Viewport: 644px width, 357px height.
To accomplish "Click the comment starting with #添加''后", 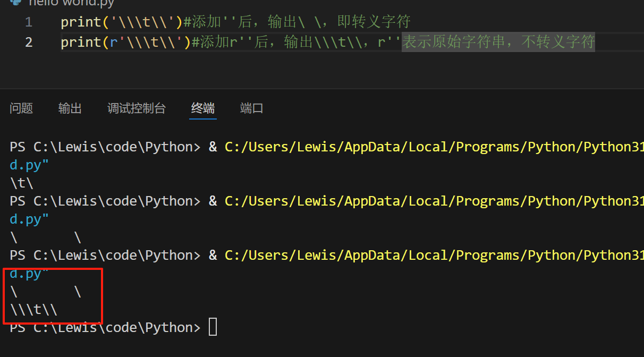I will click(296, 22).
